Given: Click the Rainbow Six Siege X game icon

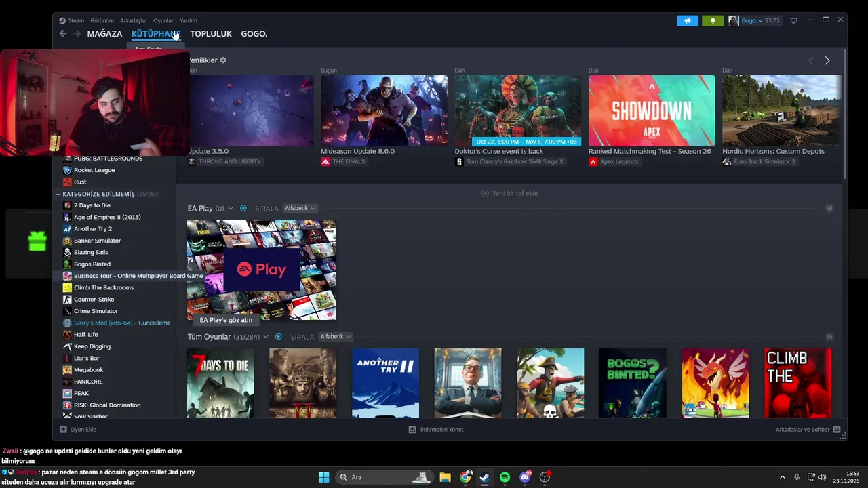Looking at the screenshot, I should [459, 162].
